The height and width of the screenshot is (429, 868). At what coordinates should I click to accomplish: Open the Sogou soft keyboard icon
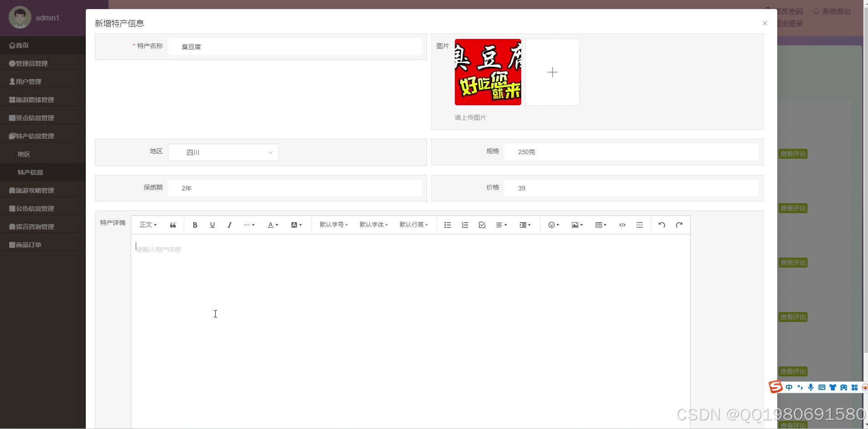click(822, 387)
